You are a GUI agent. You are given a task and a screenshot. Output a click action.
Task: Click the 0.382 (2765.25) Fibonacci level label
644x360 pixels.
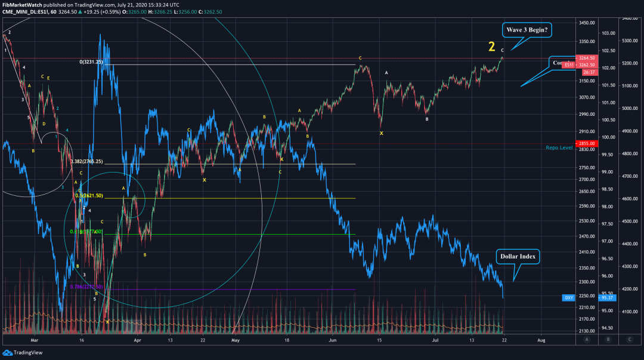pos(86,162)
